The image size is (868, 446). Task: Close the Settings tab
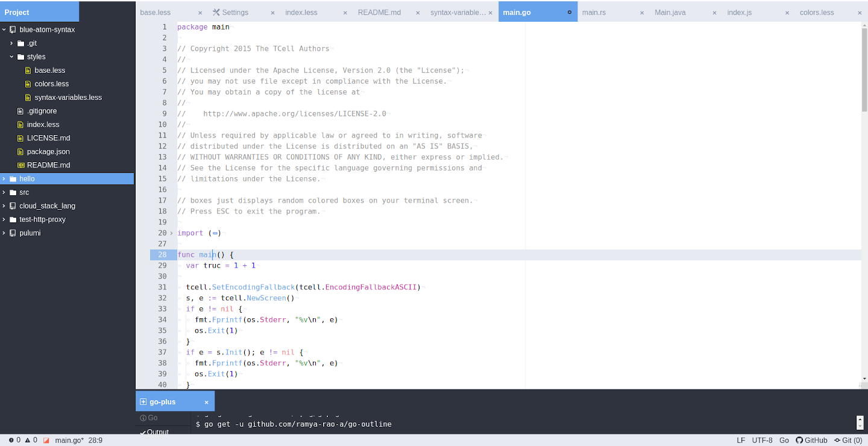tap(272, 13)
